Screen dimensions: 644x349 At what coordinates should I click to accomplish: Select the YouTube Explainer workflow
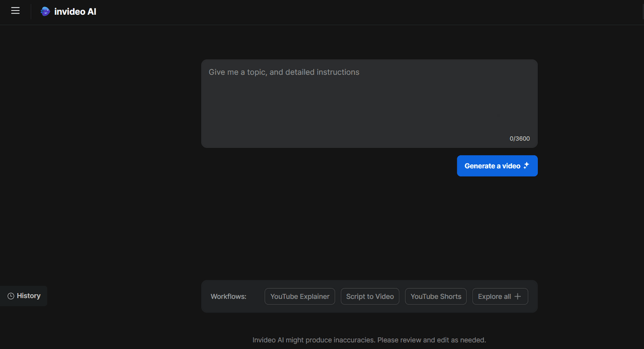[x=299, y=296]
